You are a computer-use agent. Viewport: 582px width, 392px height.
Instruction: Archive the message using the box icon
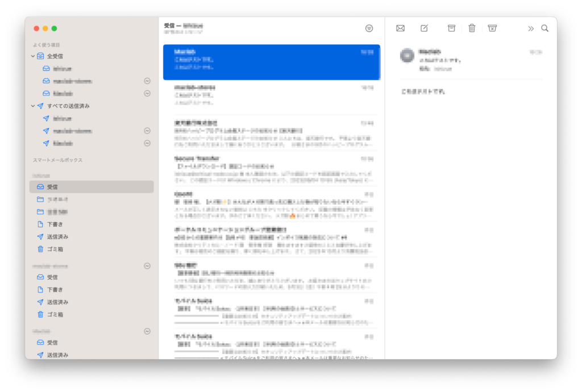click(x=451, y=28)
